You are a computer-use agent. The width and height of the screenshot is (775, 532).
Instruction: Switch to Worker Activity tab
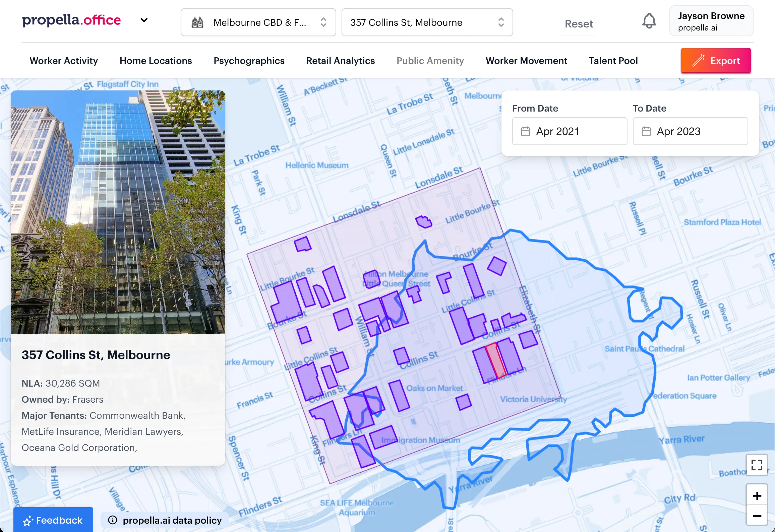(x=64, y=61)
